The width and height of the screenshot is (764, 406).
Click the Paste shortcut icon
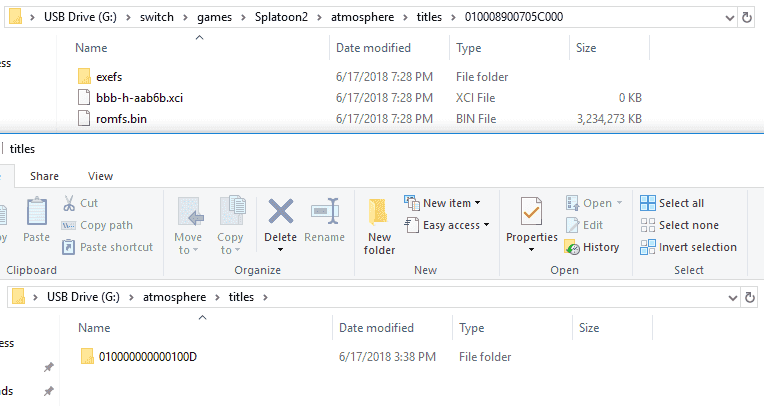coord(68,247)
